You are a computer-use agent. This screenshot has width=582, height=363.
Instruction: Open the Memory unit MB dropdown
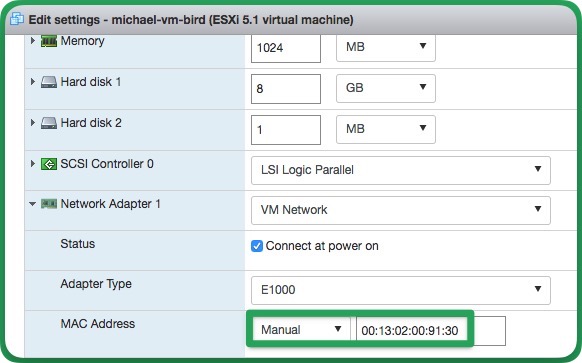386,47
